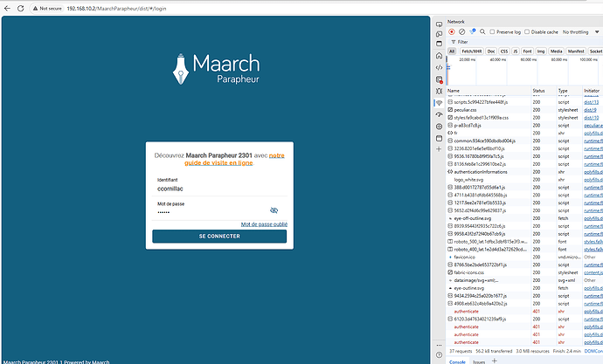Open initiator link of peculiar.css row

590,110
